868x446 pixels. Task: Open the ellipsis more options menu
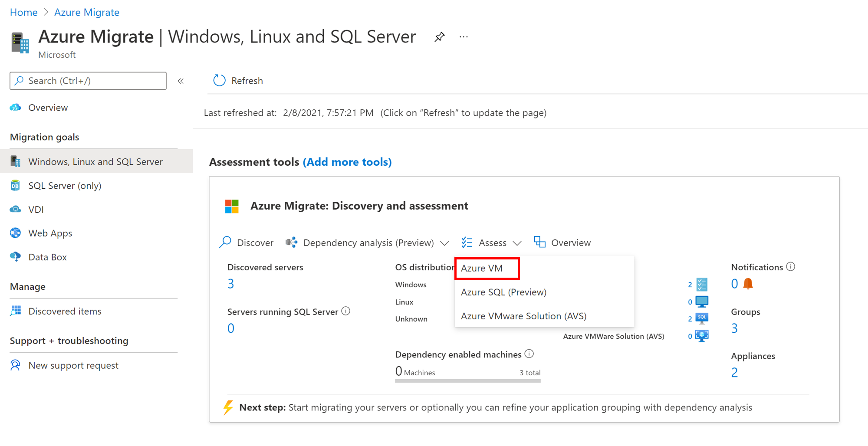pos(464,37)
